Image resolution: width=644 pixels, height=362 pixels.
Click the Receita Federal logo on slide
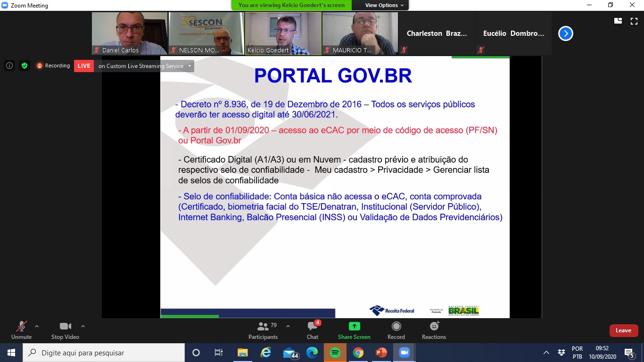point(392,311)
